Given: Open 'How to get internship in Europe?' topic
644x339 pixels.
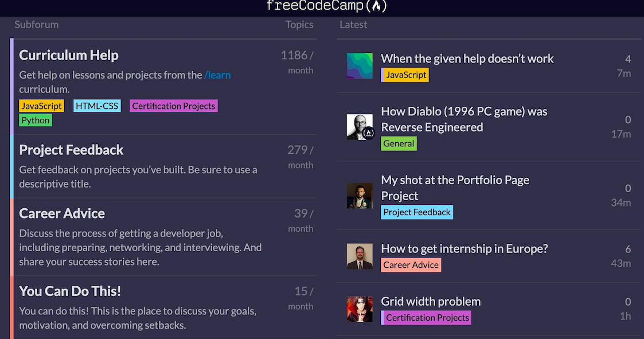Looking at the screenshot, I should [x=465, y=248].
